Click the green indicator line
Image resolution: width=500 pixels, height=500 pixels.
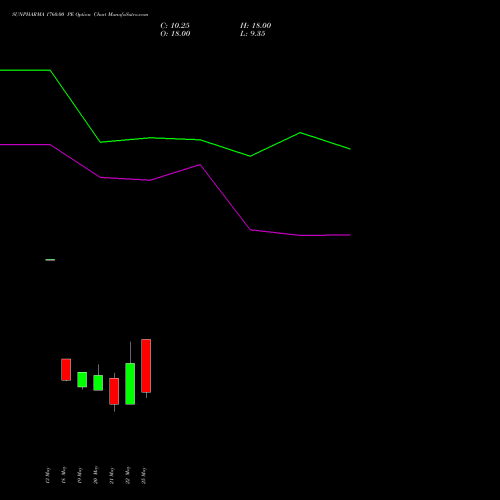[175, 139]
